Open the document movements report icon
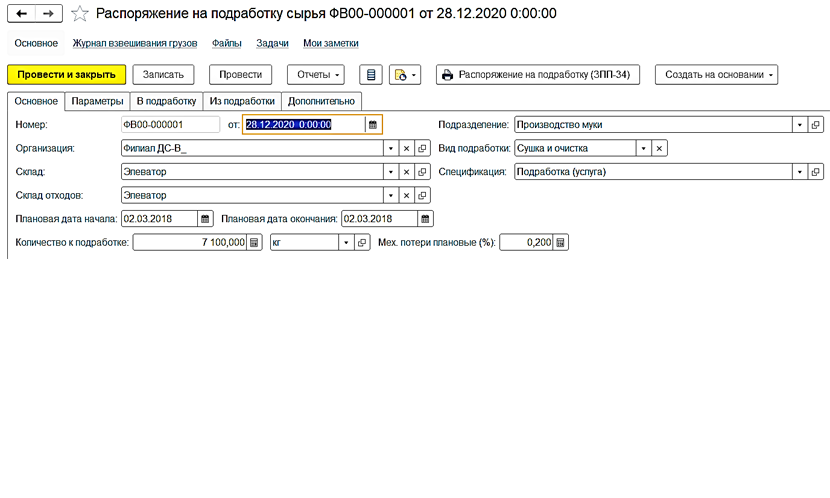Screen dimensions: 830x498 371,75
